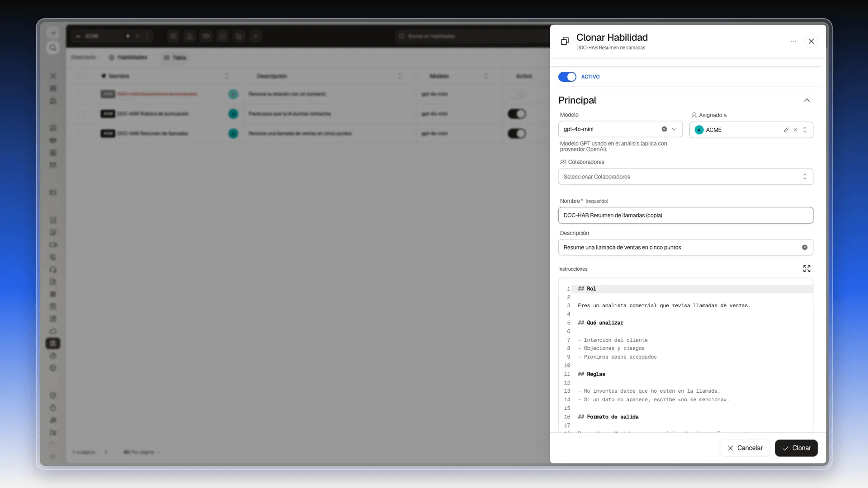This screenshot has width=868, height=488.
Task: Open the Seleccionar Colaboradores dropdown
Action: coord(685,177)
